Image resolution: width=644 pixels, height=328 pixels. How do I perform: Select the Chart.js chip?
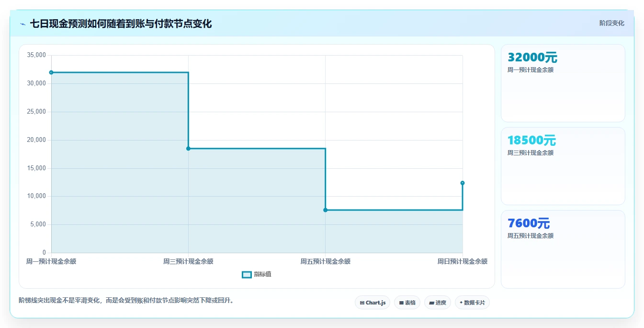pyautogui.click(x=373, y=303)
